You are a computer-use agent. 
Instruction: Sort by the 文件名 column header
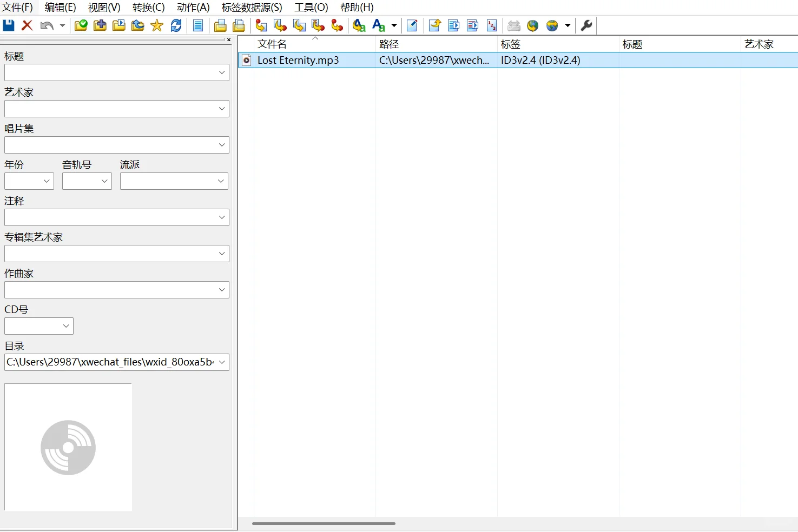pyautogui.click(x=314, y=44)
